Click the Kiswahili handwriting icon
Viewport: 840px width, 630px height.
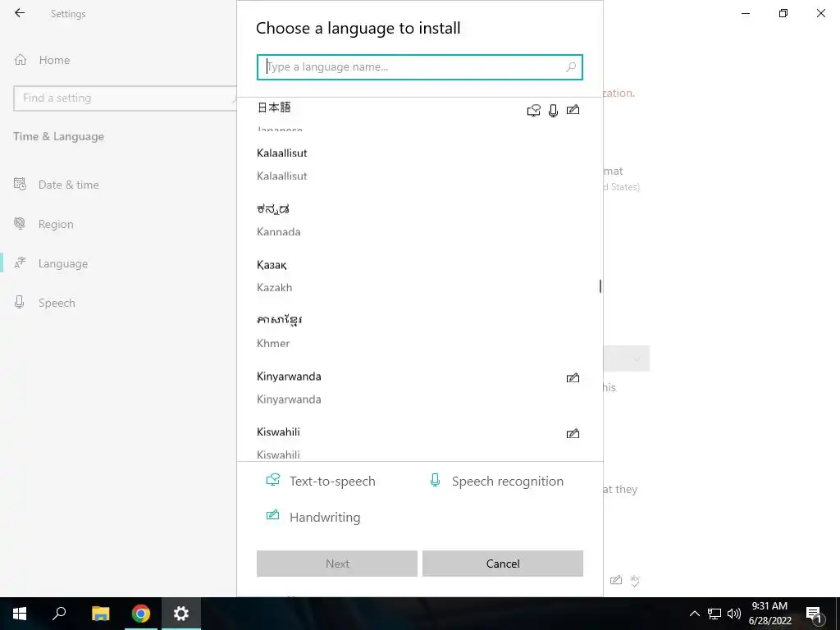tap(573, 433)
